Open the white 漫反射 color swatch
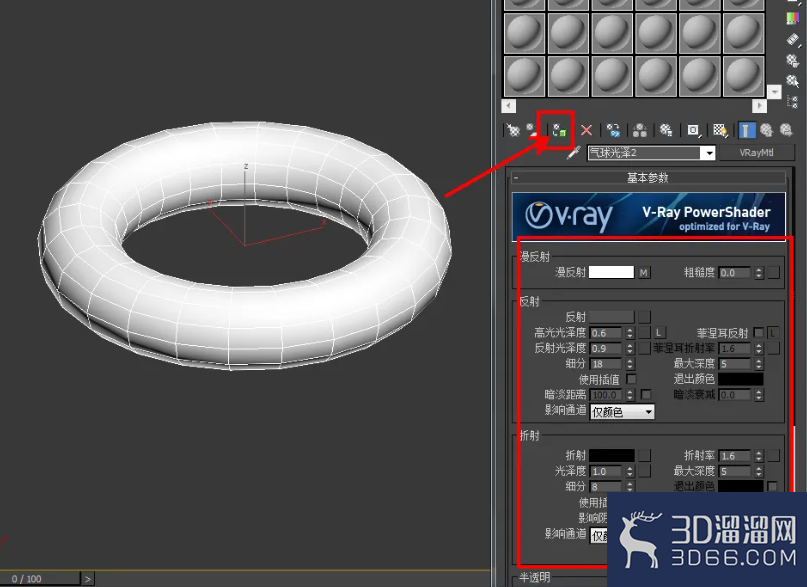 point(611,272)
